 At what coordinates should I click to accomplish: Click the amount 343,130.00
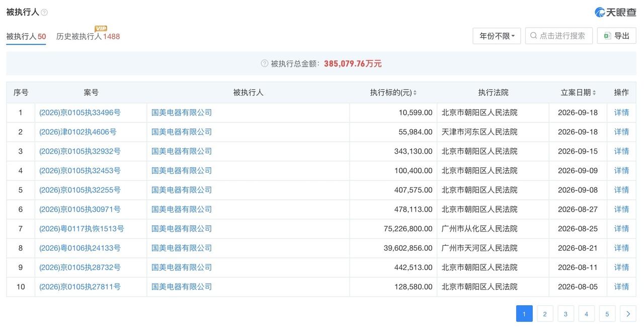tap(414, 151)
